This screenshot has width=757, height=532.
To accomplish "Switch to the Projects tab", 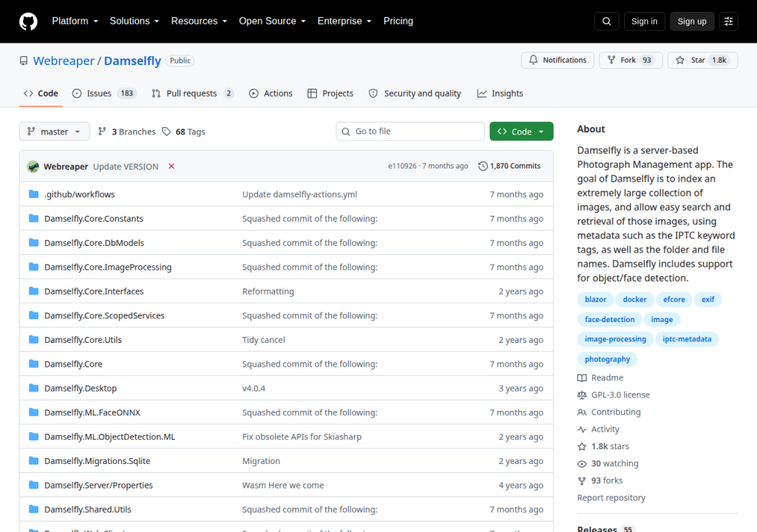I will tap(330, 93).
